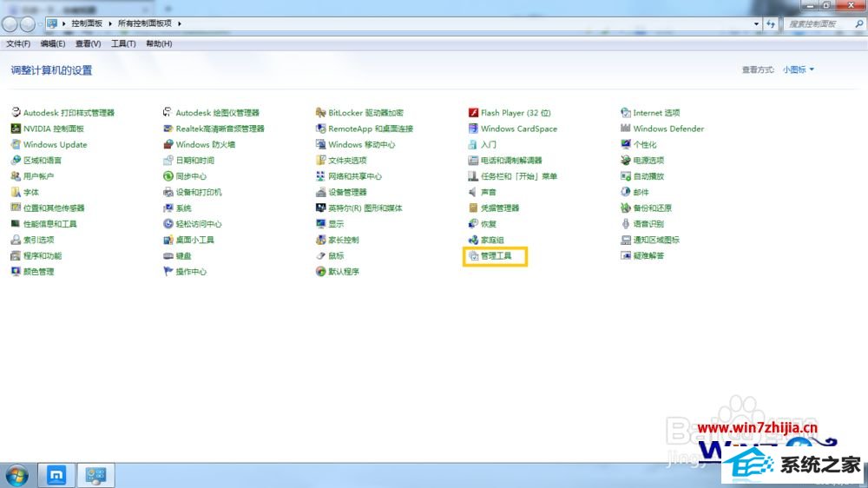Open the 任务栏和「开始」菜单 link
Screen dimensions: 868x488
point(519,176)
